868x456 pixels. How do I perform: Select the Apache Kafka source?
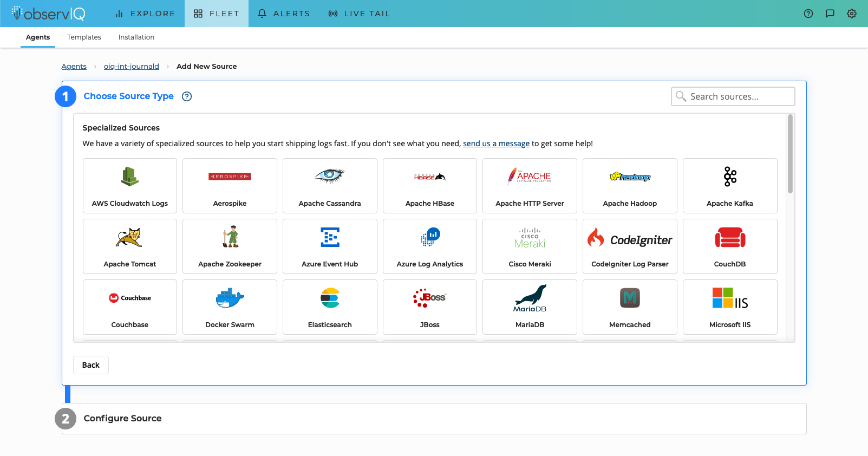click(730, 186)
